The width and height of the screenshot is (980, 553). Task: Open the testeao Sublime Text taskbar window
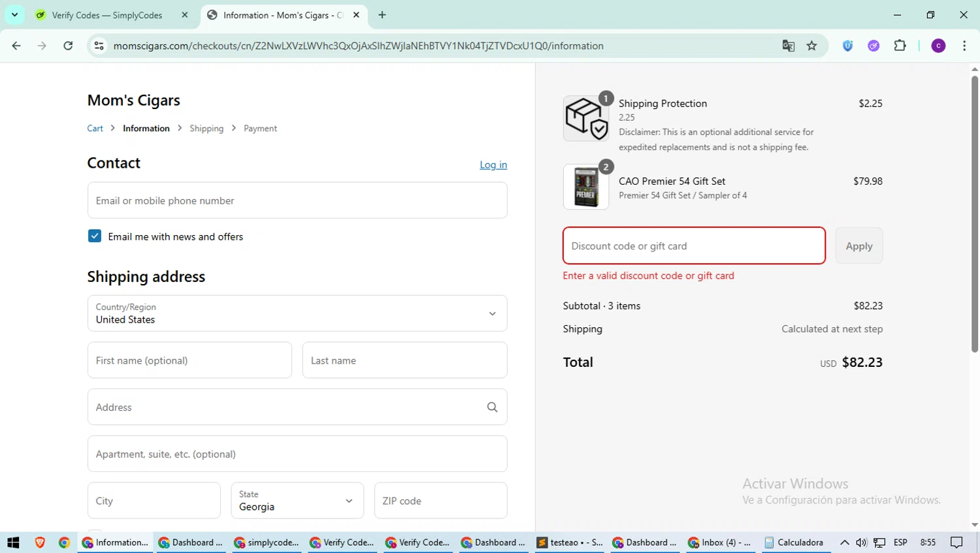pyautogui.click(x=570, y=543)
